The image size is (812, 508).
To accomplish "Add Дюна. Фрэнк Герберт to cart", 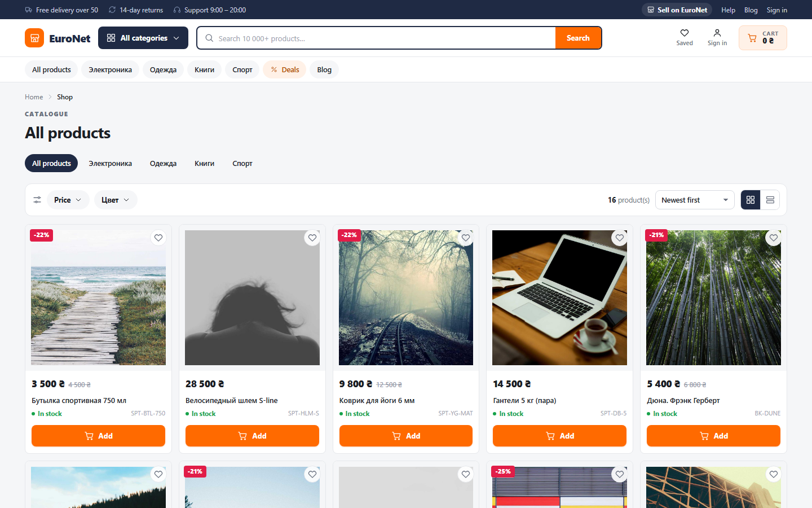I will pos(713,436).
